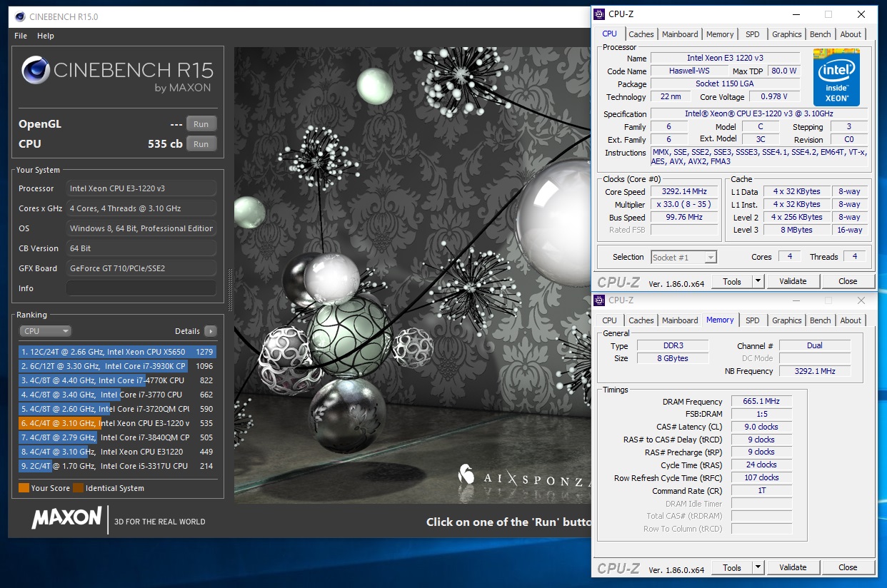Click Tools button in upper CPU-Z
This screenshot has height=588, width=887.
tap(732, 281)
